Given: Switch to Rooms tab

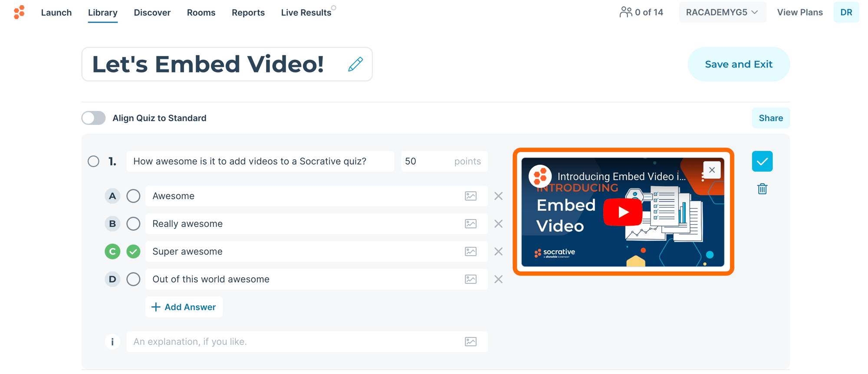Looking at the screenshot, I should pyautogui.click(x=201, y=13).
